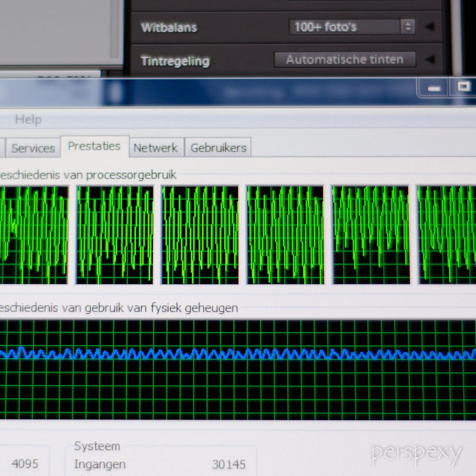Minimize the Task Manager window

tap(434, 89)
